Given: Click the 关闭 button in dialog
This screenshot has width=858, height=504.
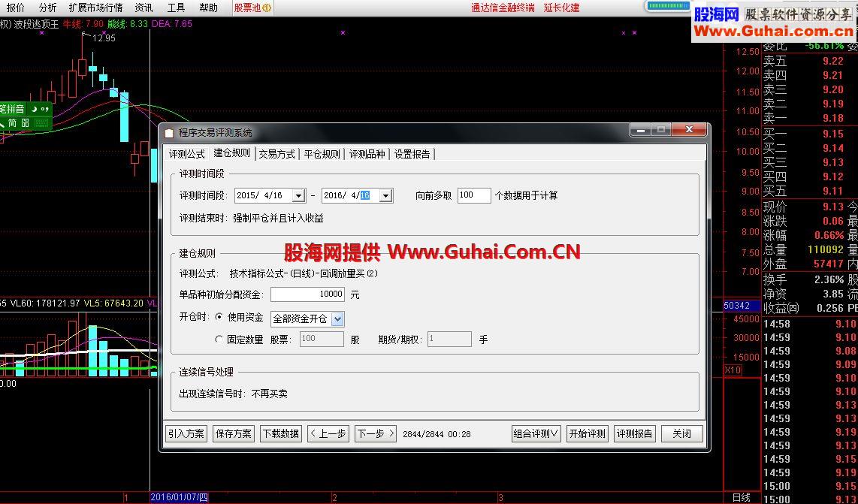Looking at the screenshot, I should (x=681, y=434).
